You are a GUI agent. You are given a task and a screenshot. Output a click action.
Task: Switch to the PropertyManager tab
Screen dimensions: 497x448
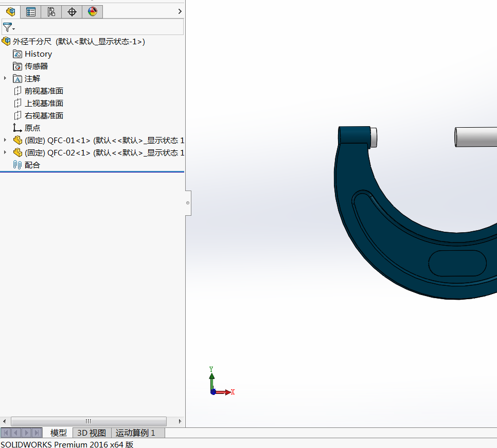pyautogui.click(x=31, y=12)
